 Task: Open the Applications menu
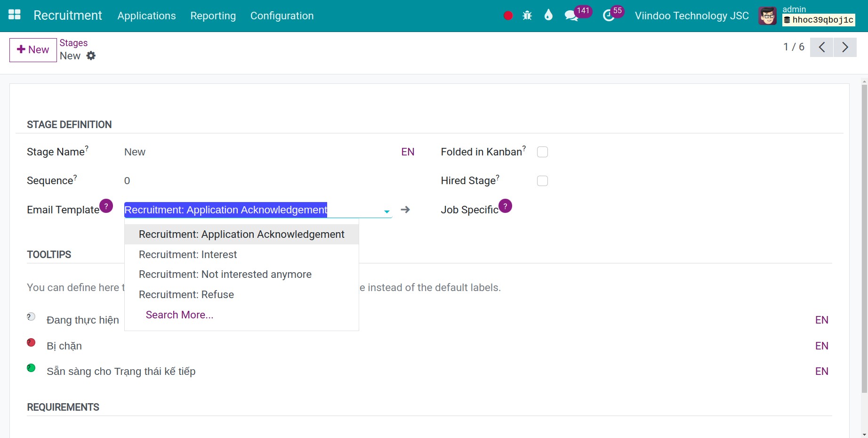coord(146,16)
